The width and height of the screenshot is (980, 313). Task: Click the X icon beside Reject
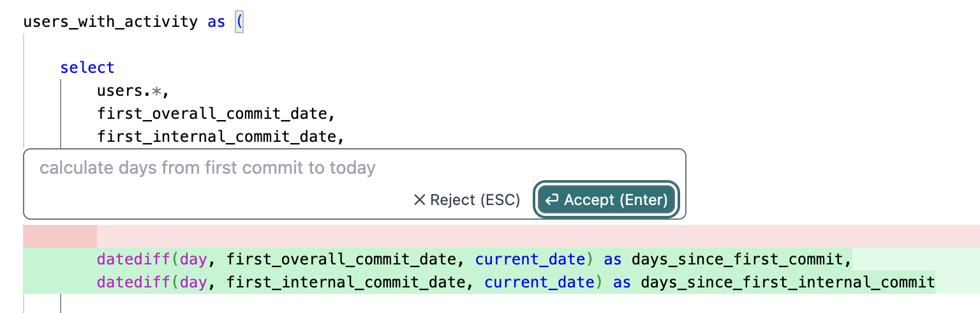[x=419, y=200]
